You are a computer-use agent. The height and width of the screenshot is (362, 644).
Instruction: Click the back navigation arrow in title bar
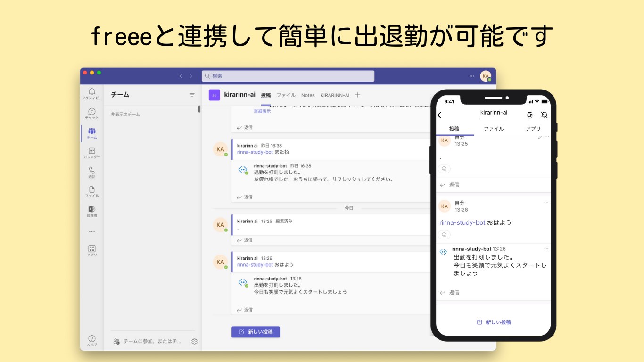tap(181, 76)
